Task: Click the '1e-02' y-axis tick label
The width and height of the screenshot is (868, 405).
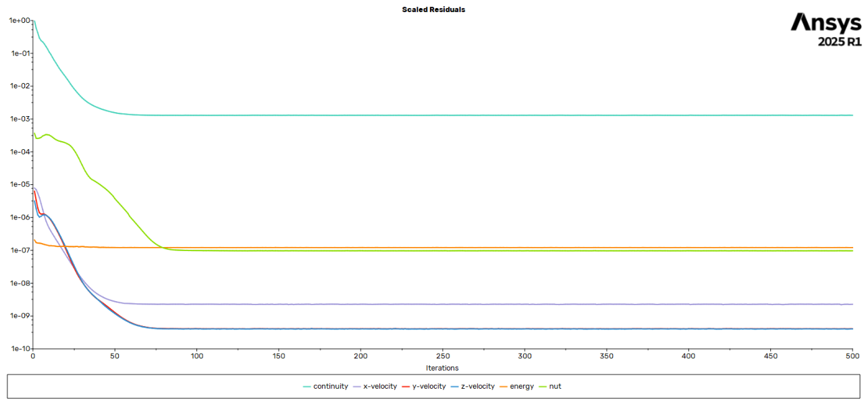Action: (19, 86)
